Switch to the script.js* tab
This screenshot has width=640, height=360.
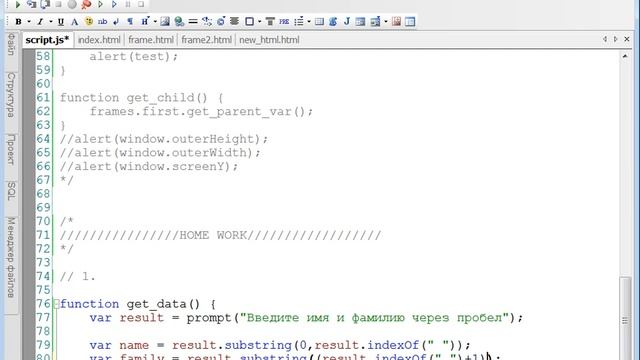click(47, 40)
